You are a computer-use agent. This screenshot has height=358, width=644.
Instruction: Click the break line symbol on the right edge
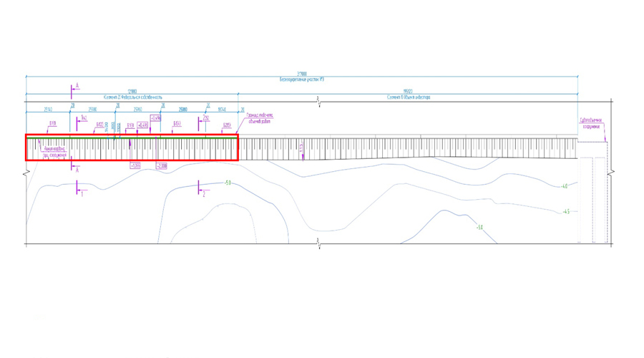[x=610, y=173]
